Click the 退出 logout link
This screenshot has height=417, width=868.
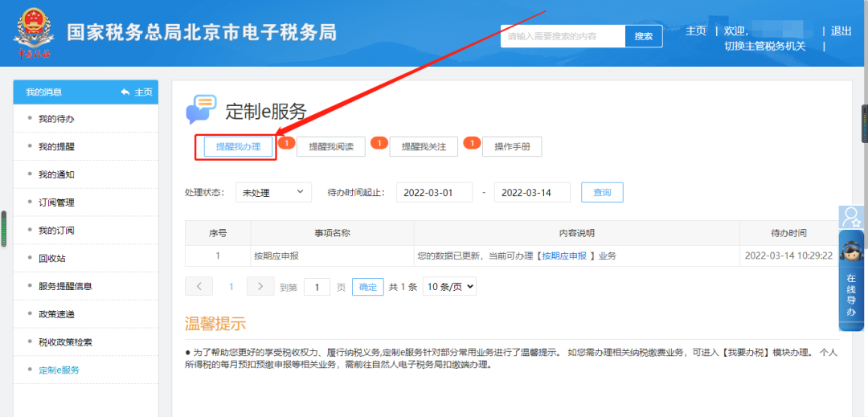point(841,31)
